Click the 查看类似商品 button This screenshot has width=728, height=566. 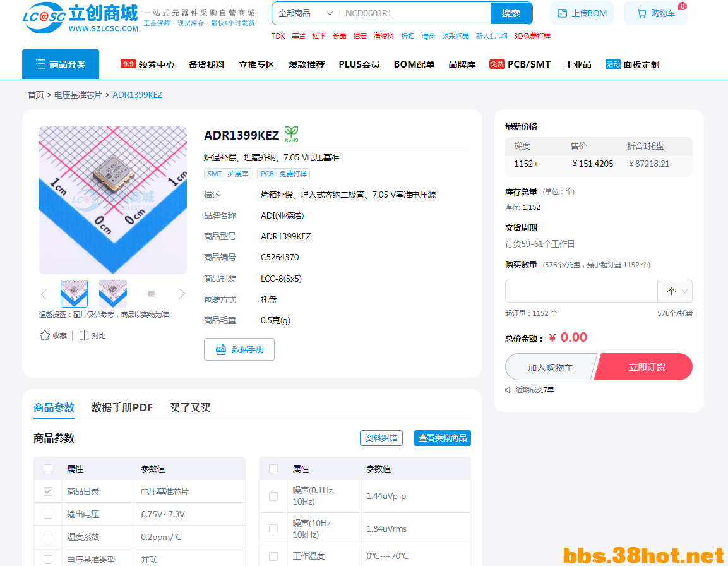point(443,438)
